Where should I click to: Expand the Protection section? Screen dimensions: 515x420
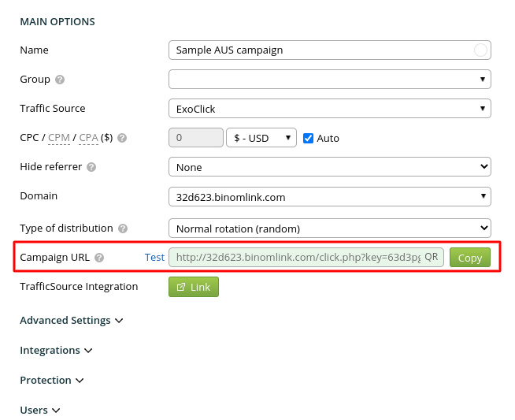(x=51, y=380)
